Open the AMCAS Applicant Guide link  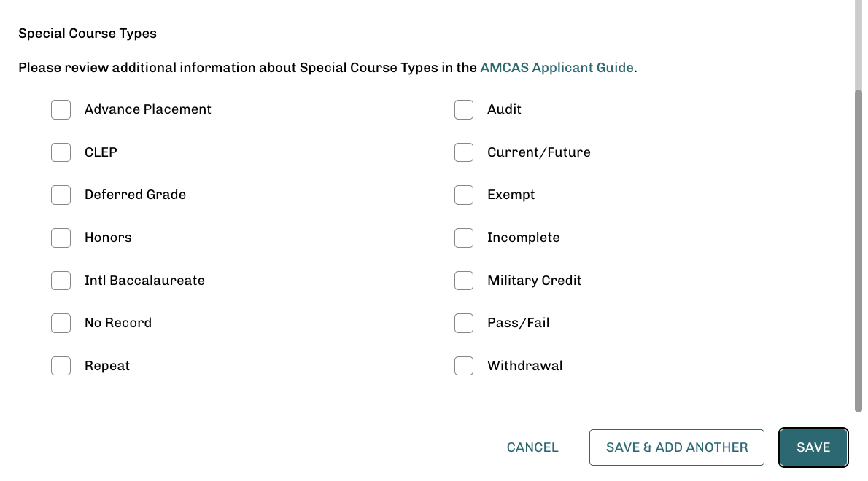pyautogui.click(x=557, y=67)
